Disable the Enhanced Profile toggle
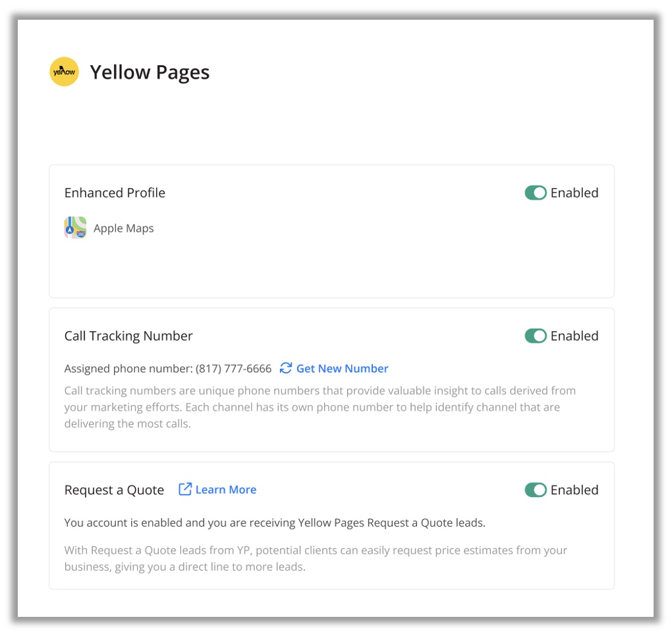This screenshot has height=632, width=672. [535, 193]
